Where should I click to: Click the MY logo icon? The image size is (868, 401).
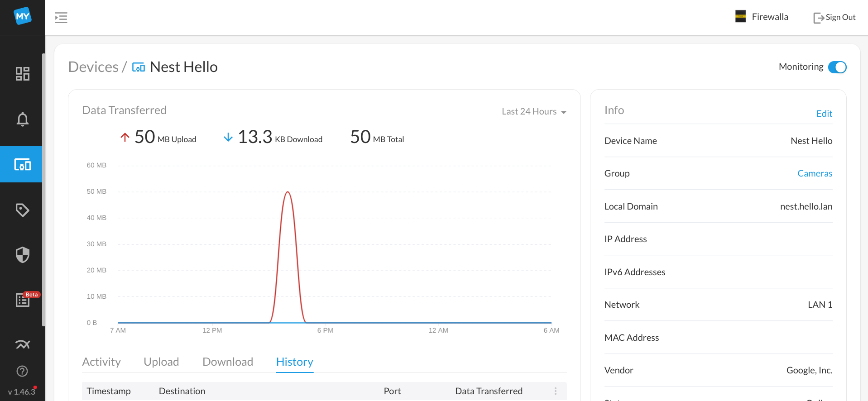click(x=22, y=17)
